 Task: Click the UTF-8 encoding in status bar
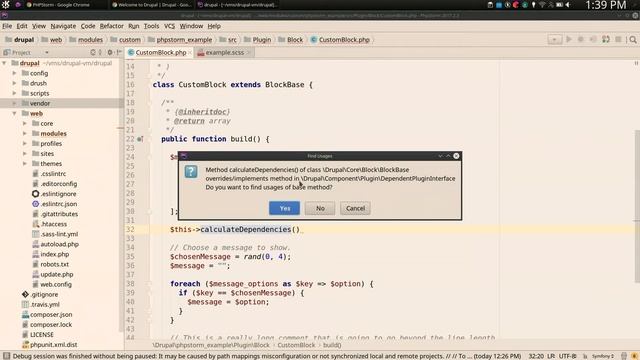pyautogui.click(x=568, y=356)
